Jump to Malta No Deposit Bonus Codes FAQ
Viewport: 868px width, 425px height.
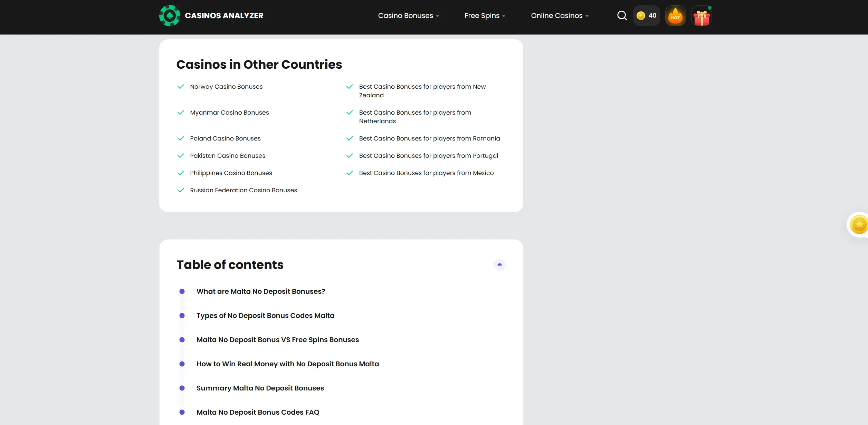[x=258, y=412]
